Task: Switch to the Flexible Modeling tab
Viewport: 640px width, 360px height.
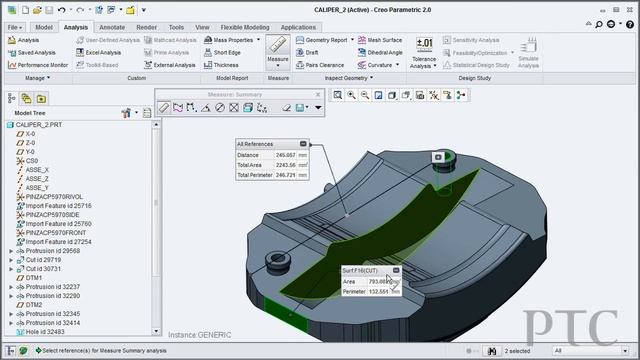Action: coord(245,27)
